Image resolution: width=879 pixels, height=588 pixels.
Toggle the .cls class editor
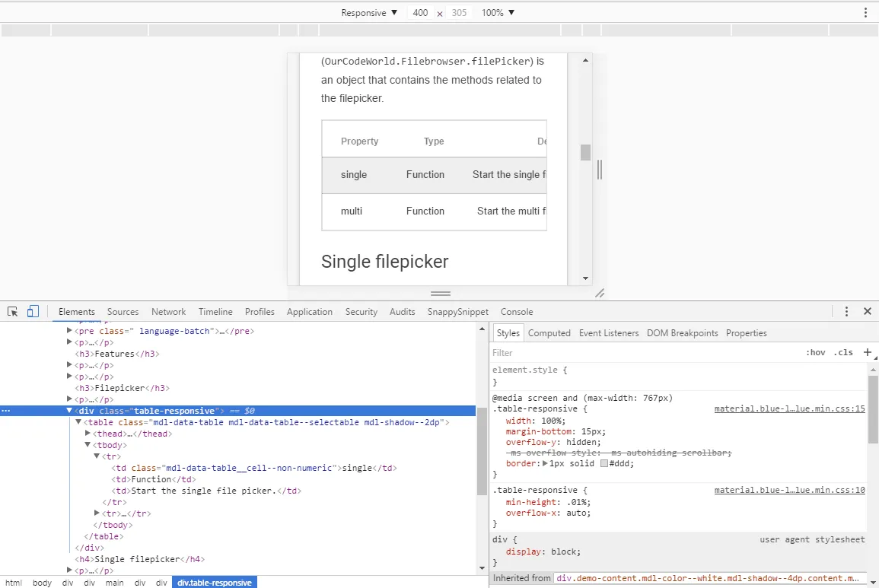coord(843,353)
